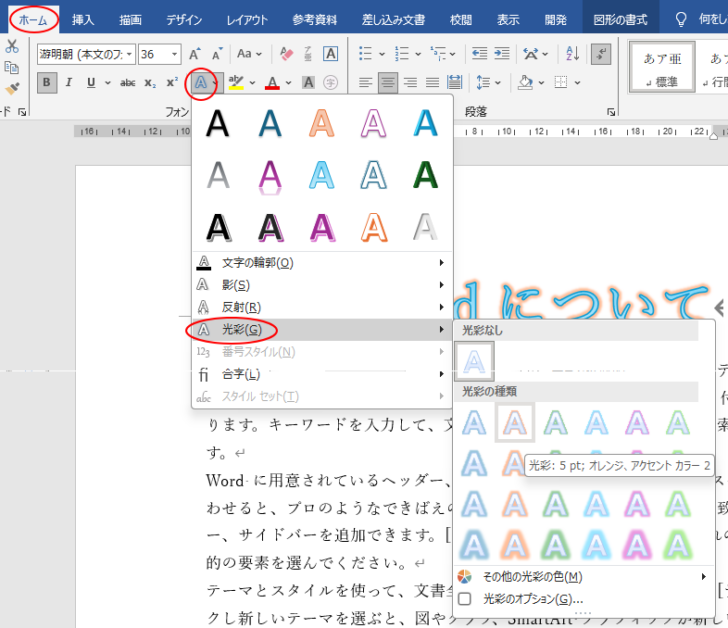Image resolution: width=728 pixels, height=628 pixels.
Task: Click the Sort A-Z icon
Action: [572, 54]
